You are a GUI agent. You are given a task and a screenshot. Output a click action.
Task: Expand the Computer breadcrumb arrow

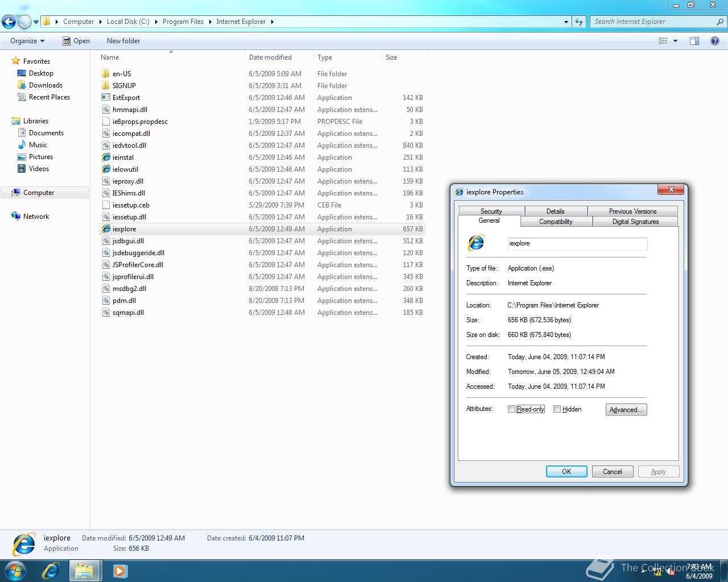coord(101,22)
